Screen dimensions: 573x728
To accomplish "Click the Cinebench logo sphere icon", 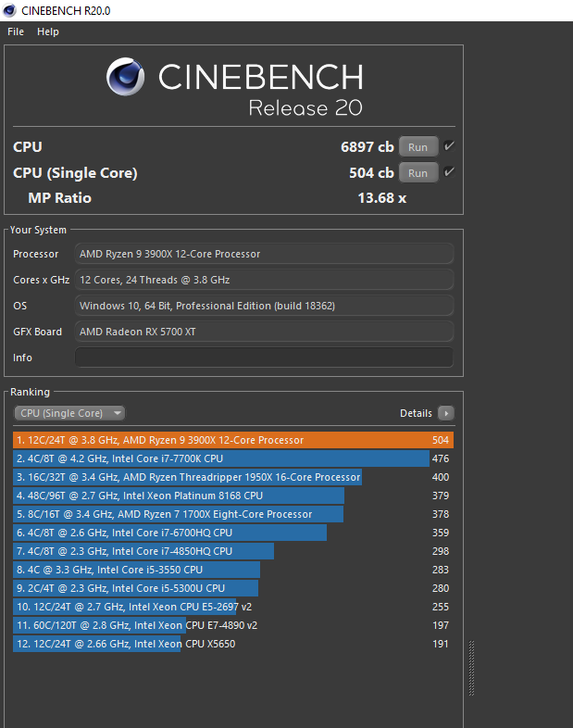I will pyautogui.click(x=125, y=77).
